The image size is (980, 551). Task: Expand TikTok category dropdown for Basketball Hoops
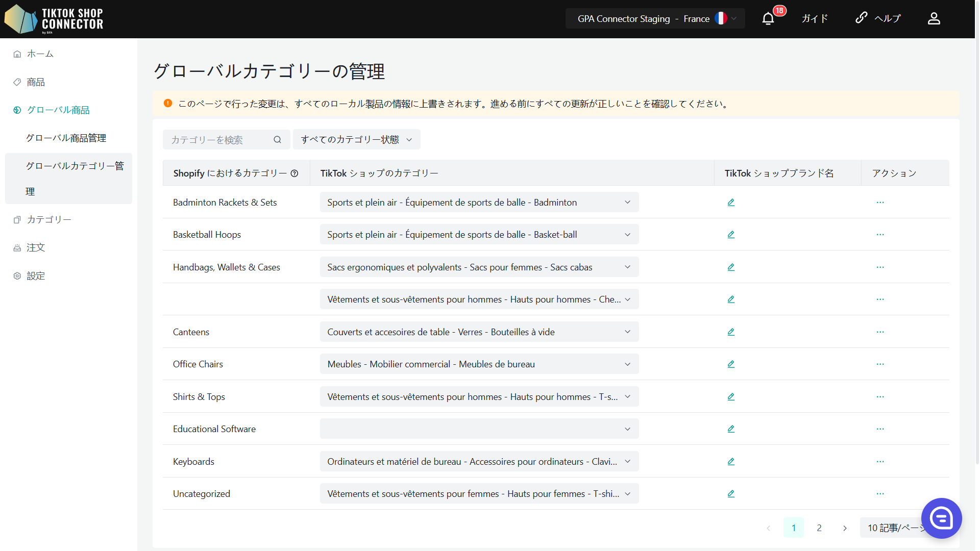(479, 235)
